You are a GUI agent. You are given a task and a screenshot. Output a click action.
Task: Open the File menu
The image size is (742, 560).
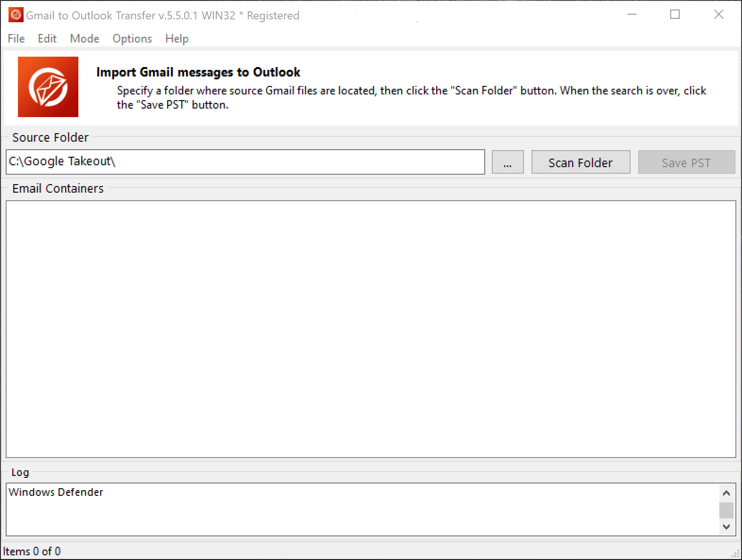pos(16,39)
